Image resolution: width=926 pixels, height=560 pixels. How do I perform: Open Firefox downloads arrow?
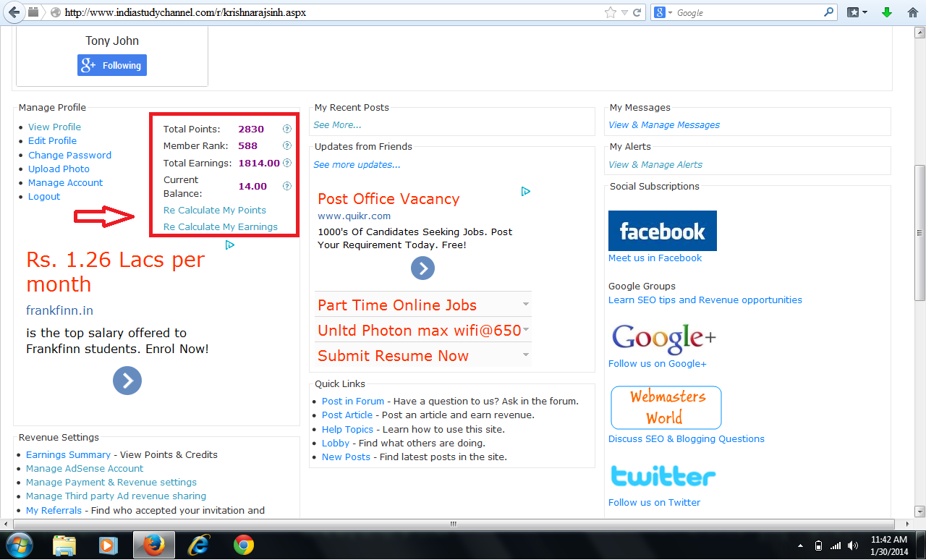887,12
